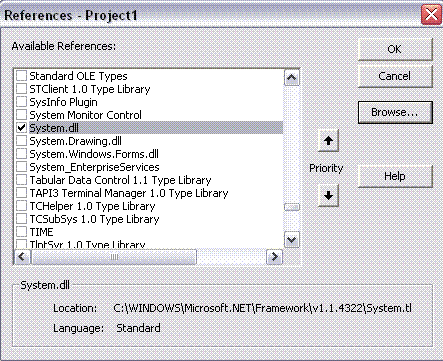Click the 'Standard' language value
Viewport: 443px width, 361px height.
coord(138,328)
